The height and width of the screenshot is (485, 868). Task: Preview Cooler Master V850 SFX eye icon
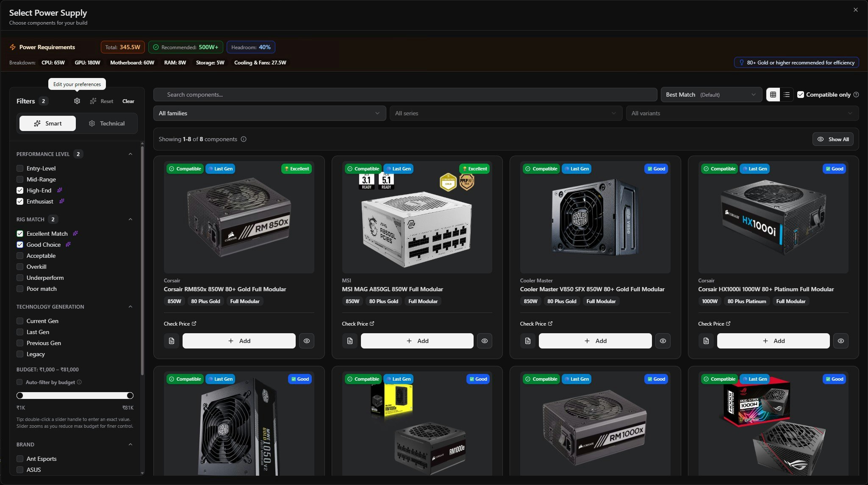[x=663, y=341]
